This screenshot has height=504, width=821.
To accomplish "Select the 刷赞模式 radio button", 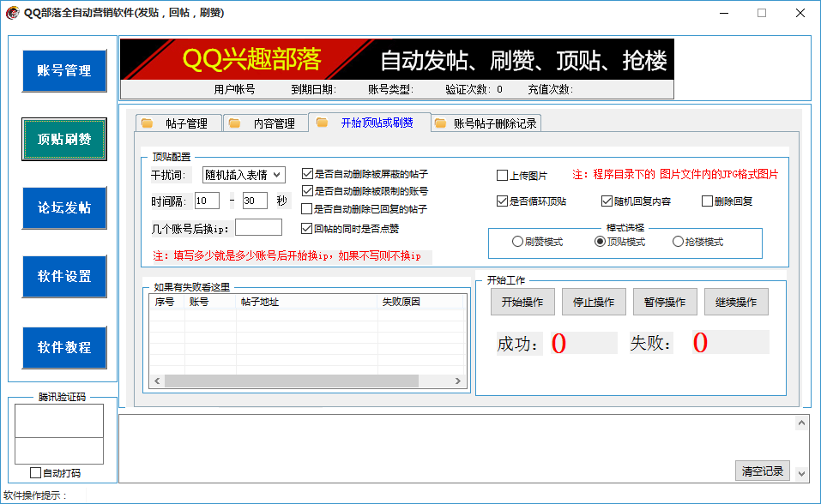I will [517, 242].
